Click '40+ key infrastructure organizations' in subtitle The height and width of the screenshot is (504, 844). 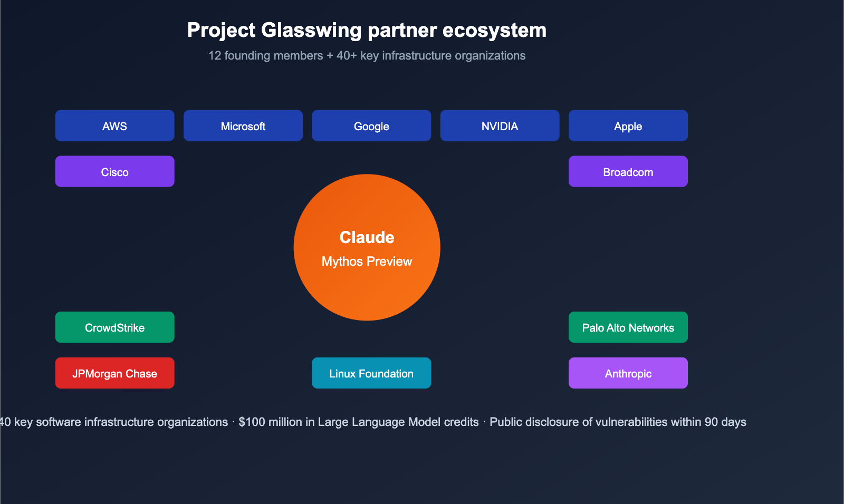431,56
